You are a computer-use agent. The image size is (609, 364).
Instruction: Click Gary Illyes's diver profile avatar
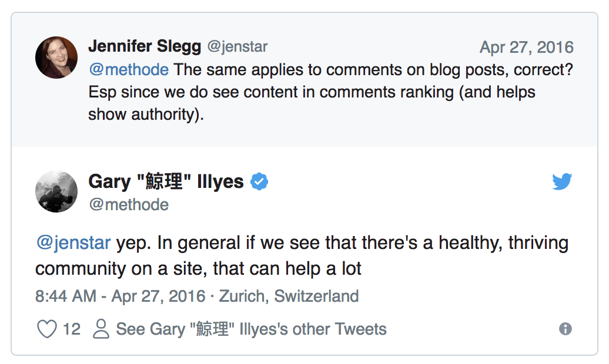pyautogui.click(x=56, y=191)
